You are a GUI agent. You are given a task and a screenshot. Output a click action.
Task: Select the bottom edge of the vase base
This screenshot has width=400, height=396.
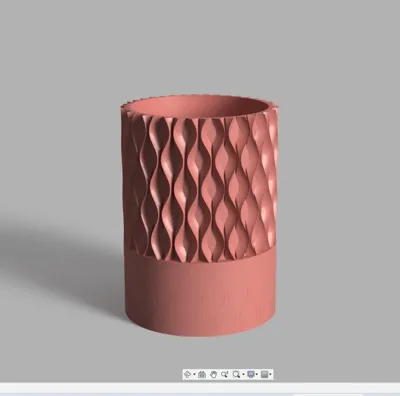200,334
